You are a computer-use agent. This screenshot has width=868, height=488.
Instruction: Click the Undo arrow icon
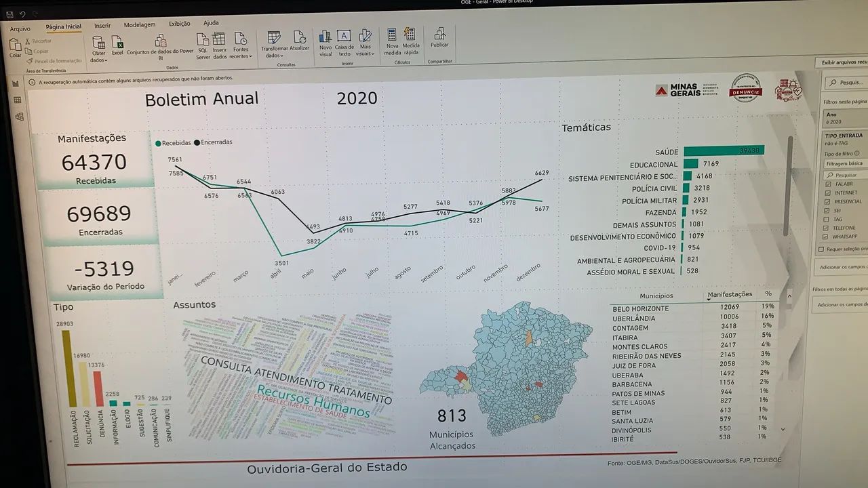[22, 14]
